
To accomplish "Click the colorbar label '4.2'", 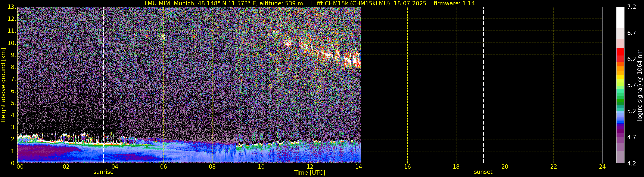I will click(x=632, y=163).
